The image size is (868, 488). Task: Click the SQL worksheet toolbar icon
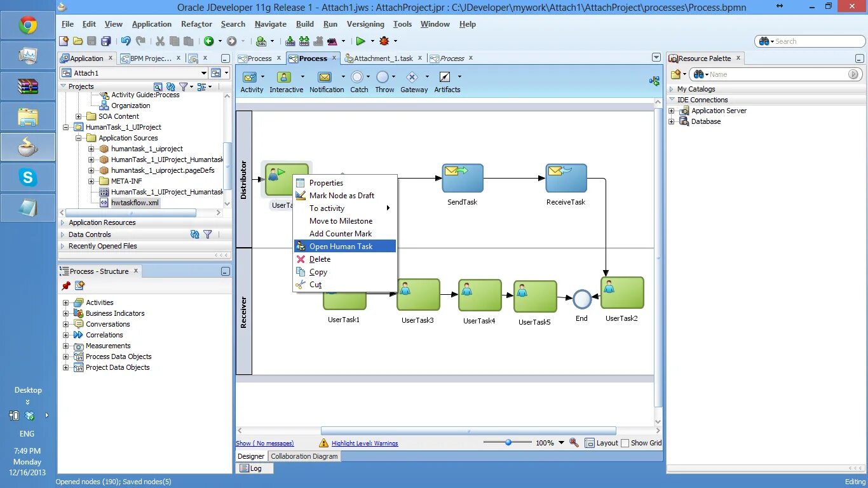click(261, 41)
